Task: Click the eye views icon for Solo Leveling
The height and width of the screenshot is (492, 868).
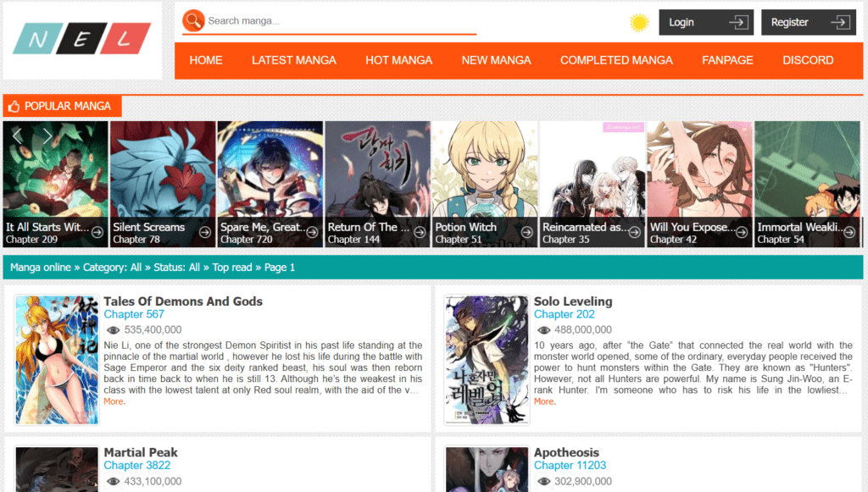Action: pos(543,330)
